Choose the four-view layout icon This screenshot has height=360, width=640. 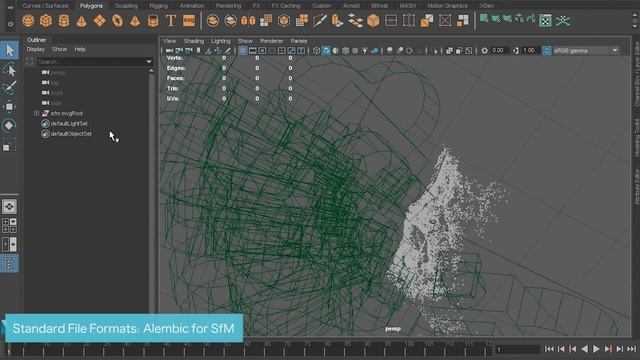click(9, 225)
